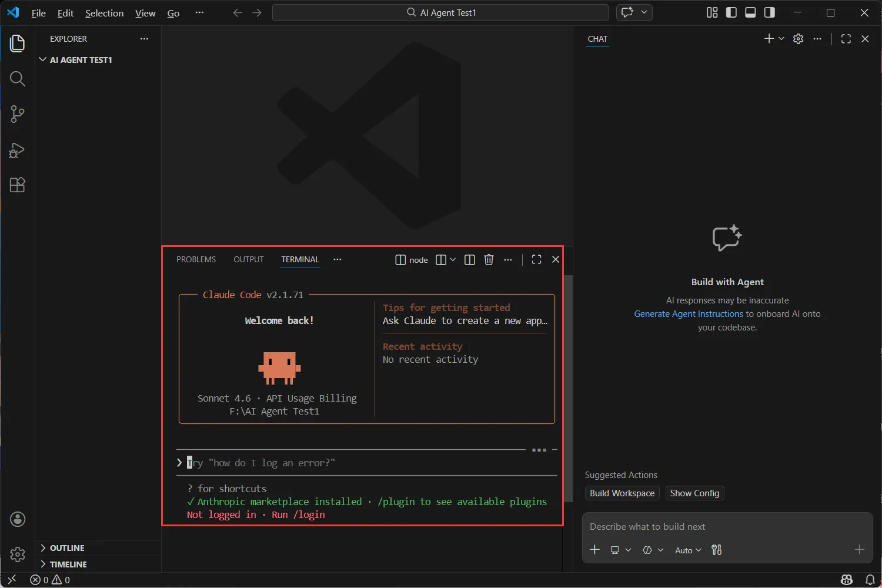882x588 pixels.
Task: Open the Copilot title bar dropdown arrow
Action: (x=644, y=12)
